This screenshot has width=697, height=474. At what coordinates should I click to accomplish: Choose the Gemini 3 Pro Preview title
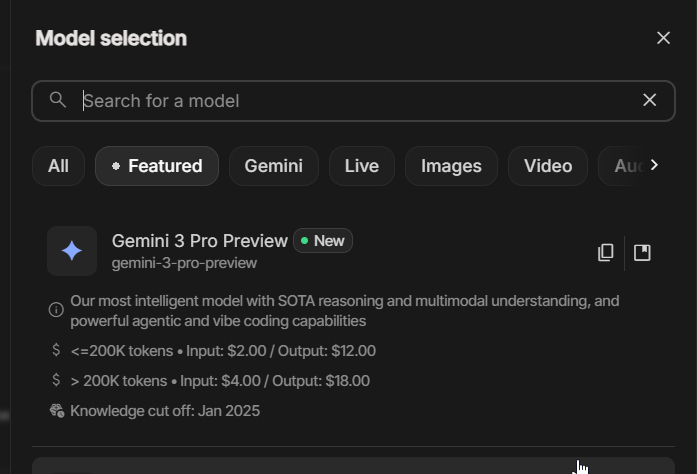(x=199, y=241)
